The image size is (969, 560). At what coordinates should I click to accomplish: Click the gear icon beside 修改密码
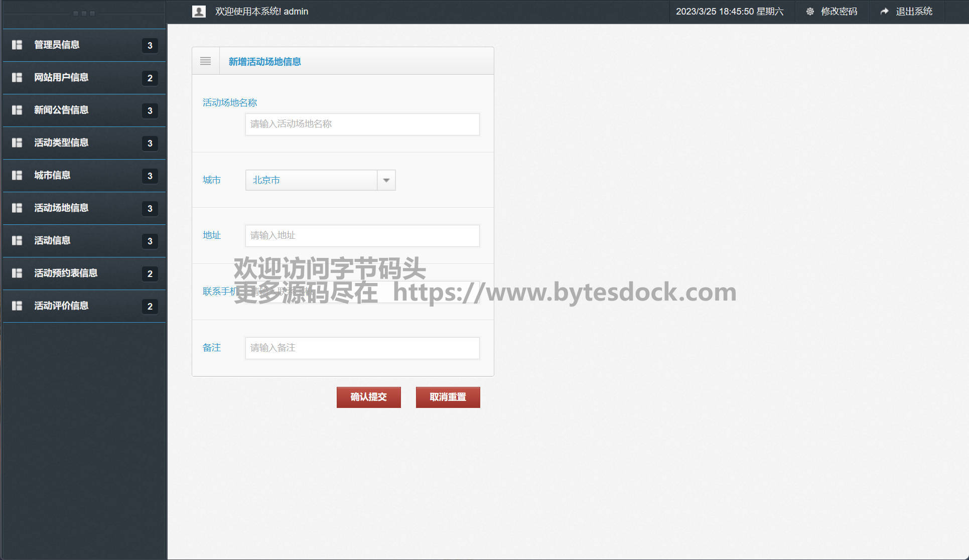pyautogui.click(x=810, y=12)
